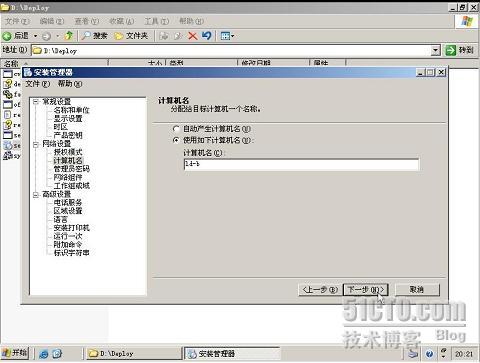The image size is (480, 363).
Task: Open the Start button on taskbar
Action: (15, 353)
